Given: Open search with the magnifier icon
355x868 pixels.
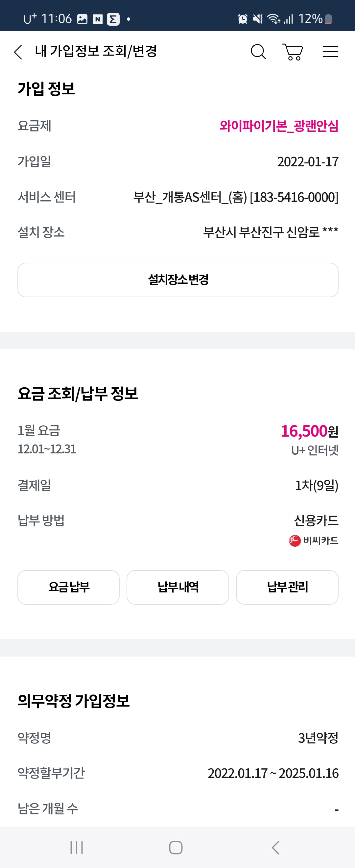Looking at the screenshot, I should 258,52.
